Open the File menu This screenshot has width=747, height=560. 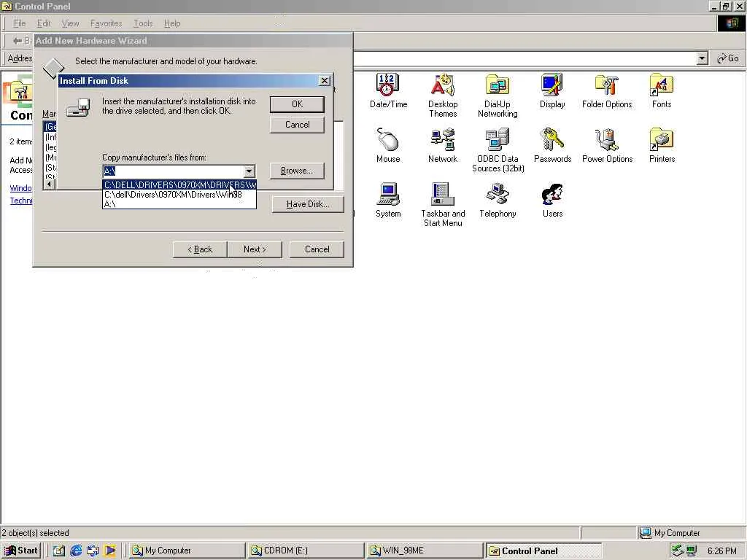tap(20, 23)
